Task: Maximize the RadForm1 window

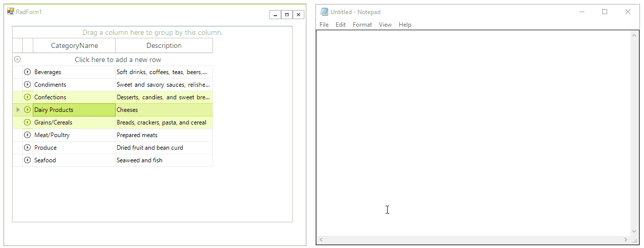Action: [x=287, y=15]
